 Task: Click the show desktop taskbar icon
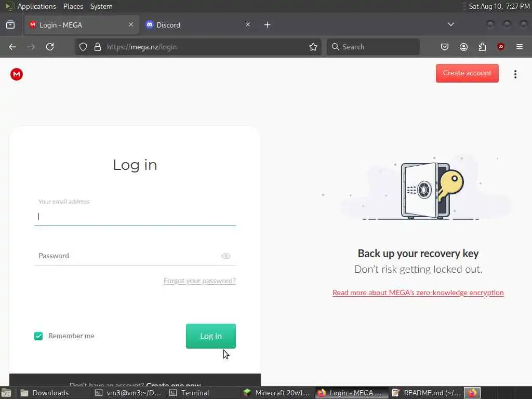pyautogui.click(x=6, y=393)
